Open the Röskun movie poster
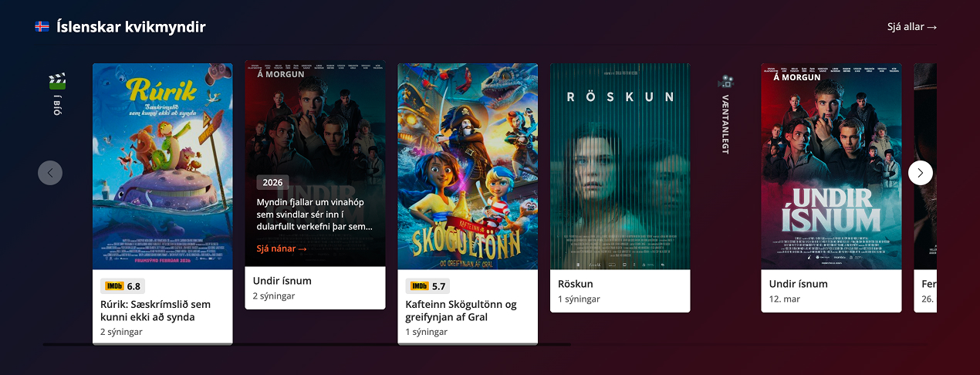Viewport: 980px width, 375px height. [x=620, y=166]
